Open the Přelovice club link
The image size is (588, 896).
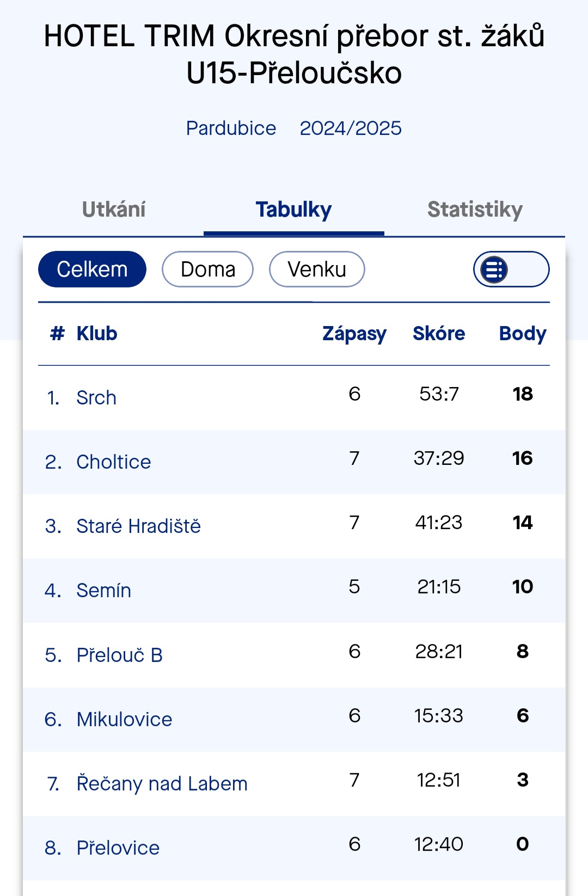point(118,848)
